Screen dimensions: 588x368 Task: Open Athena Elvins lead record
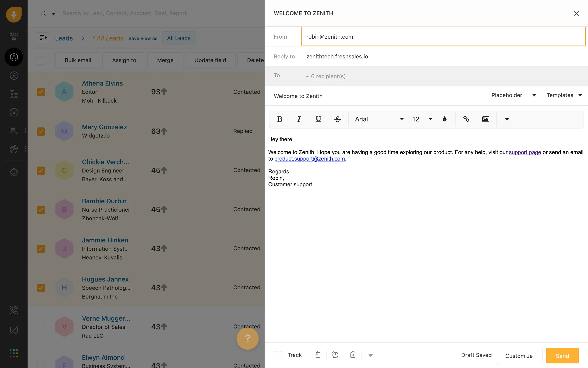tap(102, 83)
